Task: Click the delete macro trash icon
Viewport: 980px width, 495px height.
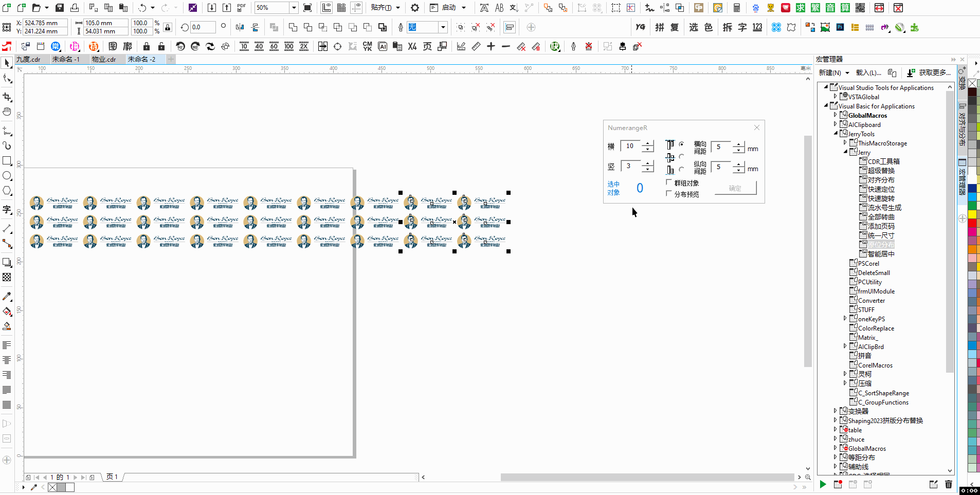Action: (949, 484)
